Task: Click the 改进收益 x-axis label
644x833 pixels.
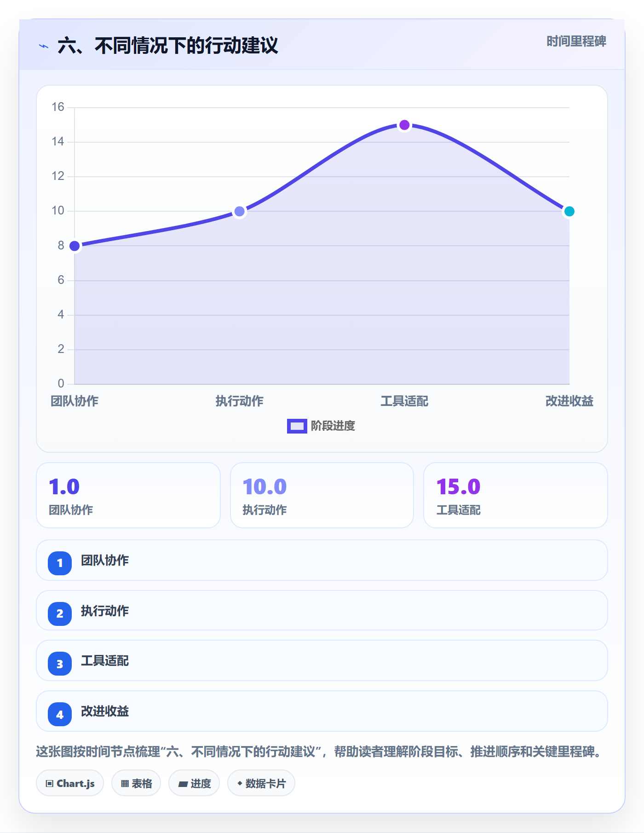Action: (x=569, y=401)
